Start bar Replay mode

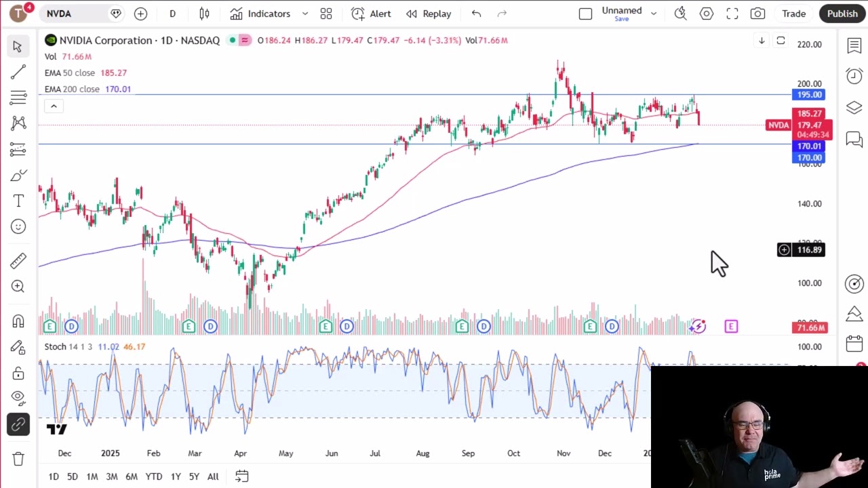click(x=429, y=14)
